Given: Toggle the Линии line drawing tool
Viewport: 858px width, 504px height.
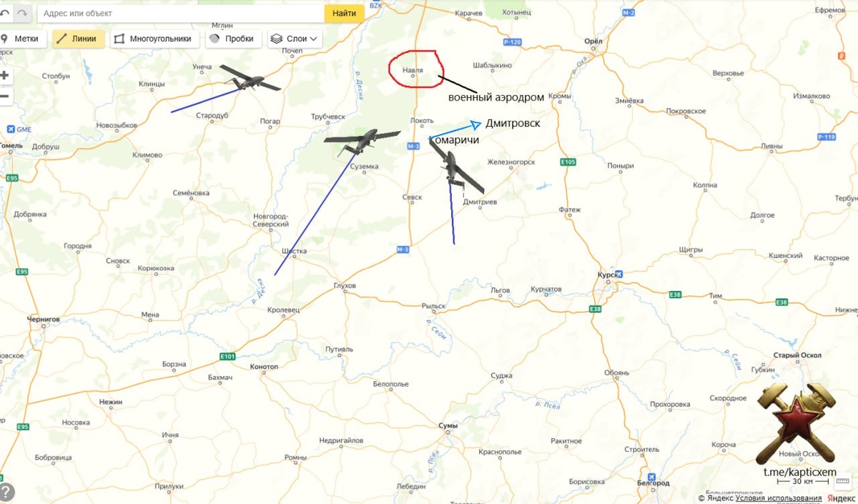Looking at the screenshot, I should [78, 39].
